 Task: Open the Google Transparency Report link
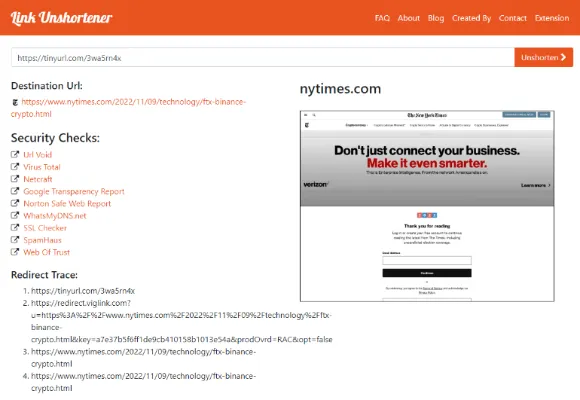74,191
